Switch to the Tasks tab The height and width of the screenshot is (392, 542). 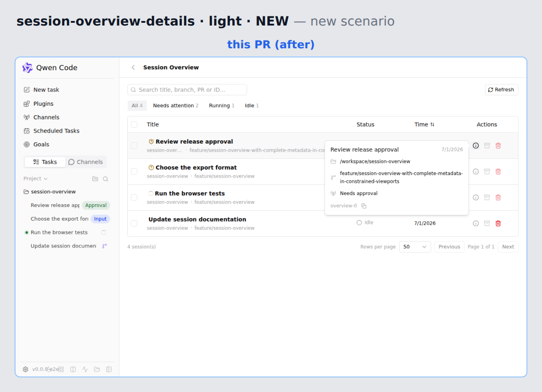[x=45, y=162]
